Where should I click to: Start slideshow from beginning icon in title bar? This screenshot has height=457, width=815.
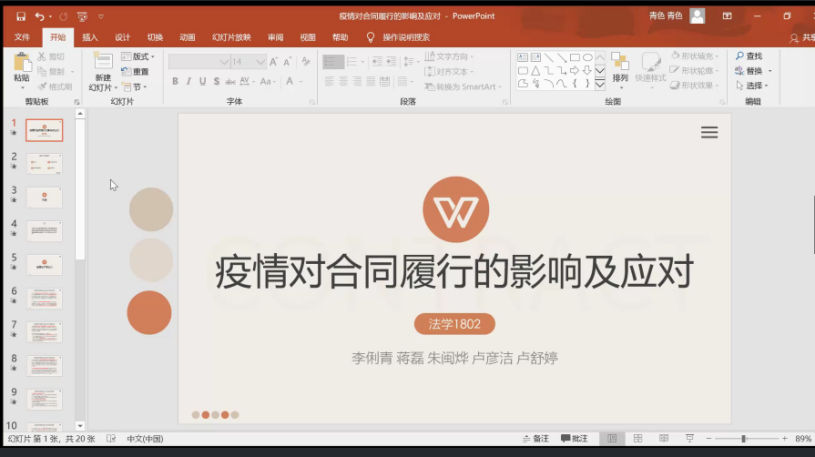82,17
